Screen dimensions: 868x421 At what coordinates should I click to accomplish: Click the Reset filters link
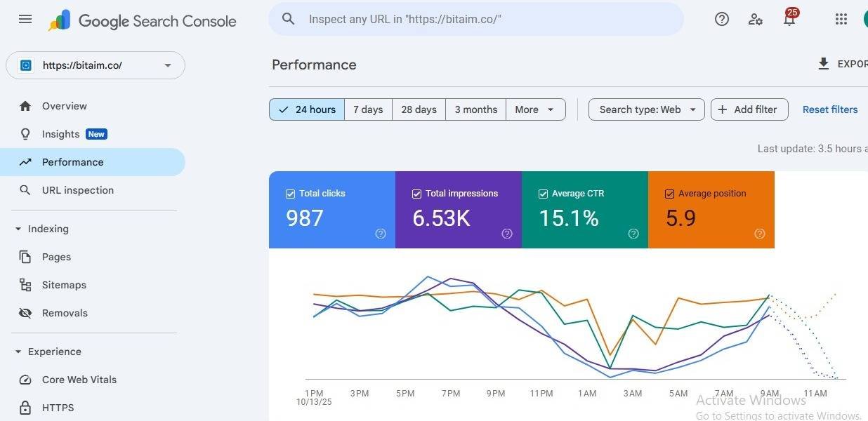pos(830,109)
